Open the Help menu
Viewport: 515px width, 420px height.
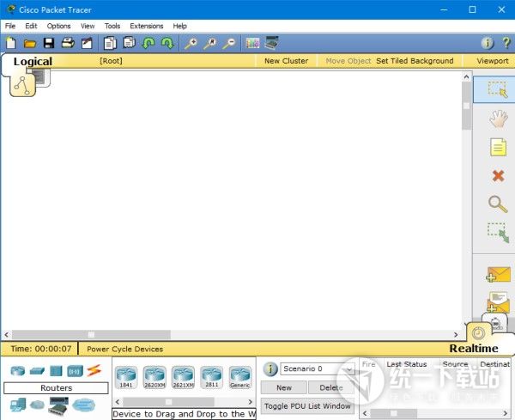pos(180,26)
